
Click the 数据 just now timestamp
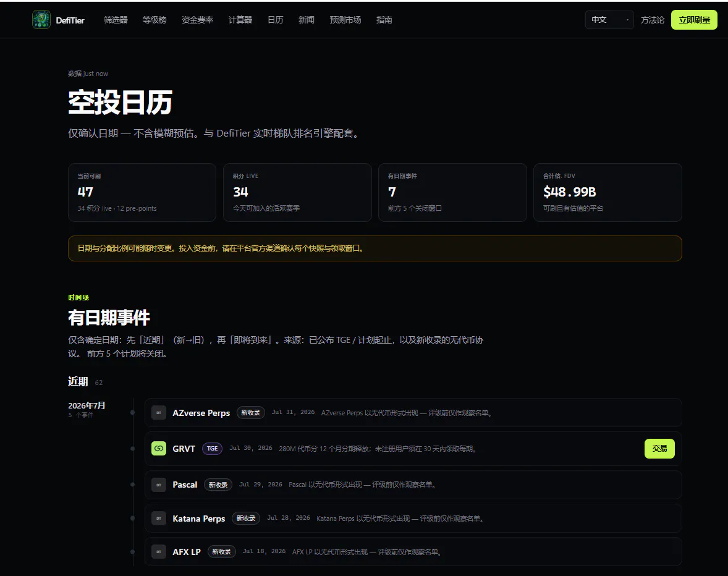(88, 74)
